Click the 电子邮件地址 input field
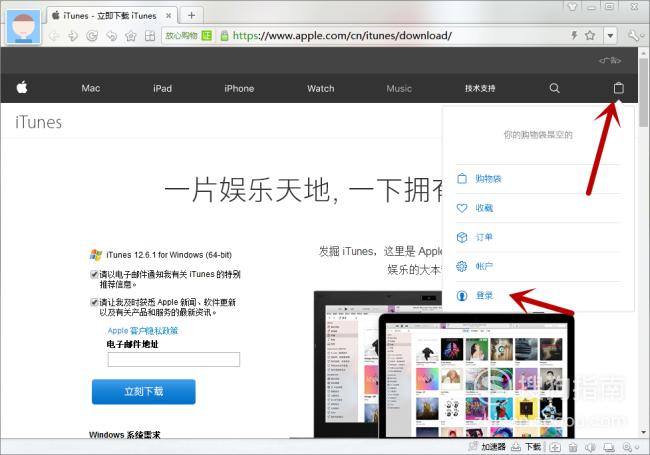Screen dimensions: 650x455 click(174, 359)
